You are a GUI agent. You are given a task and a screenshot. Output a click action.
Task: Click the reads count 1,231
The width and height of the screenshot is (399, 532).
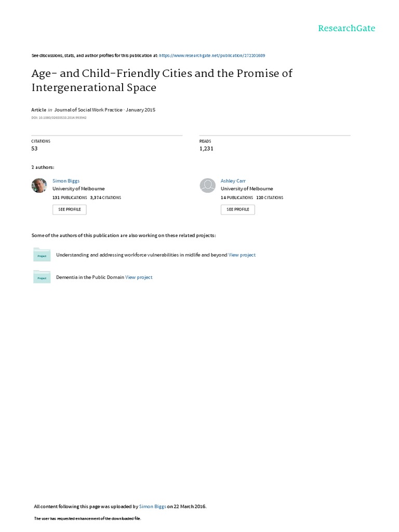coord(206,149)
